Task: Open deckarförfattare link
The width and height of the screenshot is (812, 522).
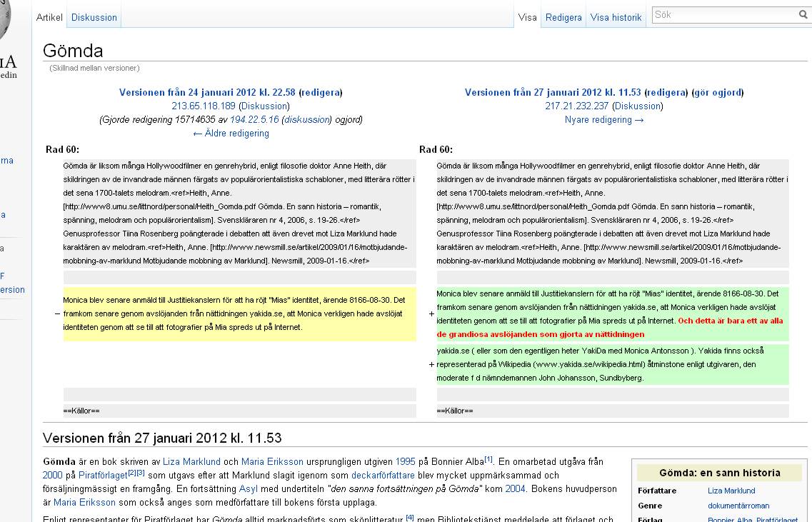Action: click(384, 475)
